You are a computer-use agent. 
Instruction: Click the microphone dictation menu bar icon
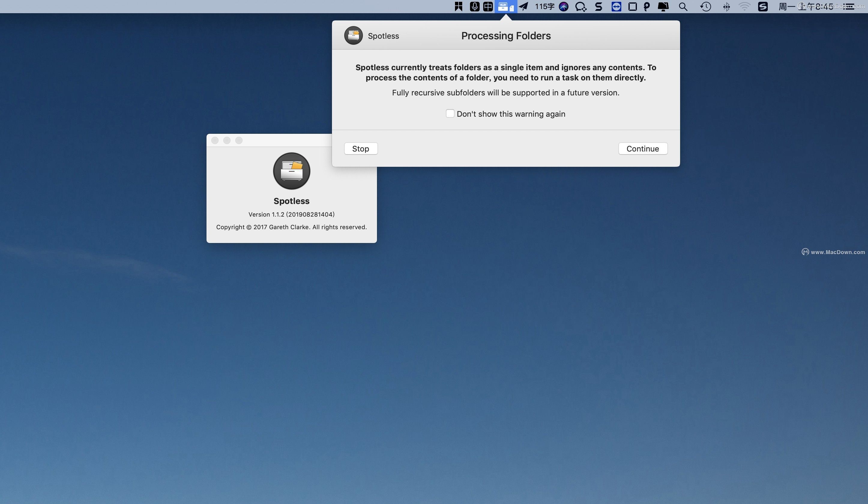pyautogui.click(x=475, y=7)
